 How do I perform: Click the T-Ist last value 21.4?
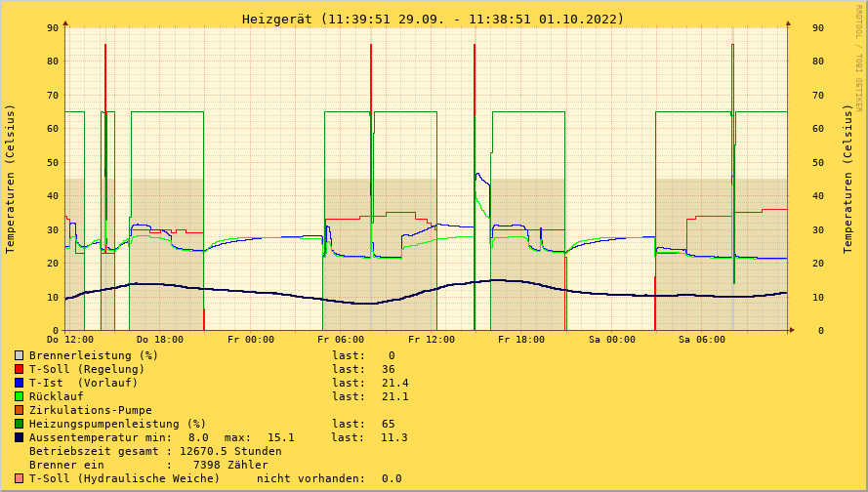click(x=395, y=383)
